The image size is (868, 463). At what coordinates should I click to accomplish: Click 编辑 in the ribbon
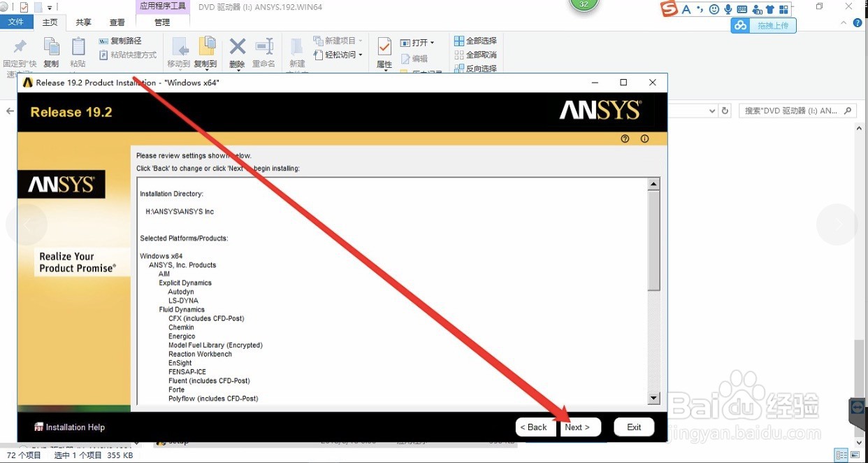pyautogui.click(x=414, y=59)
